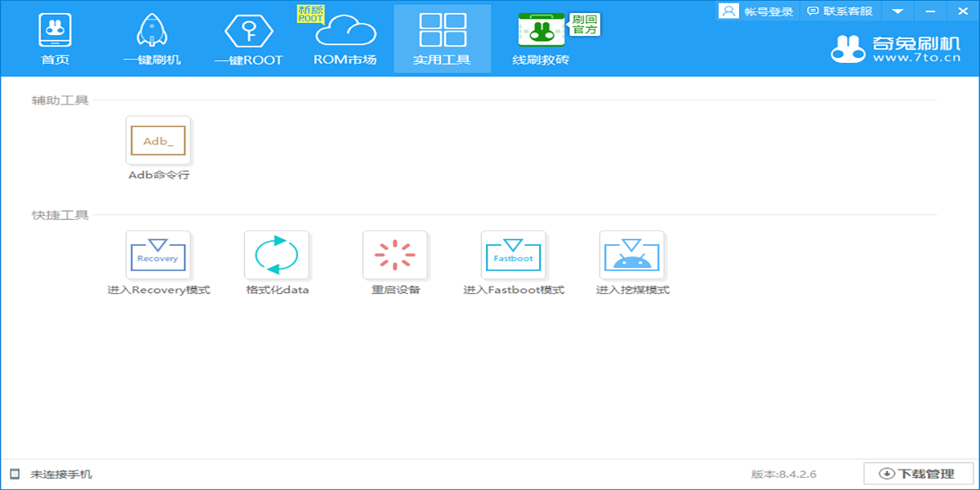Switch to the 实用工具 tab

coord(442,38)
